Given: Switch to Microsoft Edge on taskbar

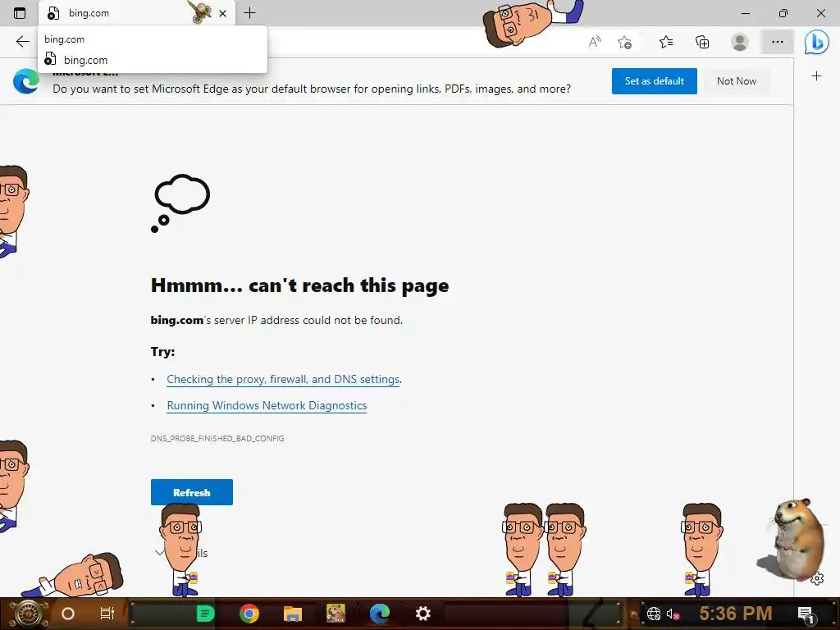Looking at the screenshot, I should (x=379, y=614).
